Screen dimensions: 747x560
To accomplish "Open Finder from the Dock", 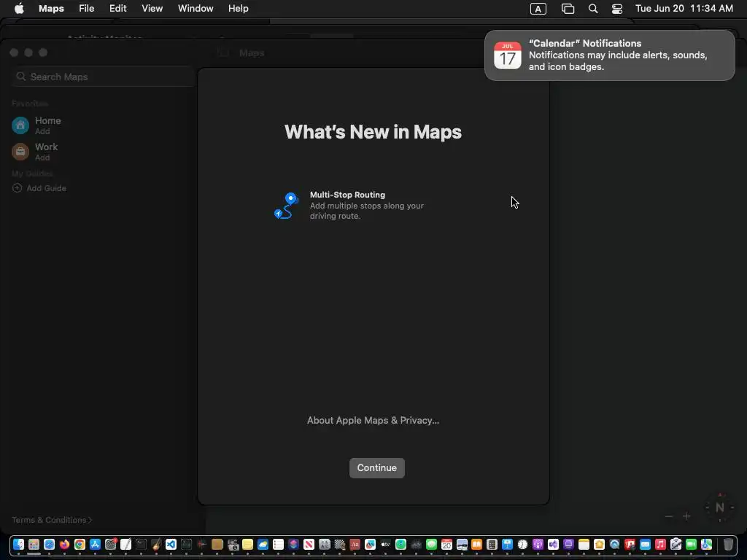I will [18, 544].
